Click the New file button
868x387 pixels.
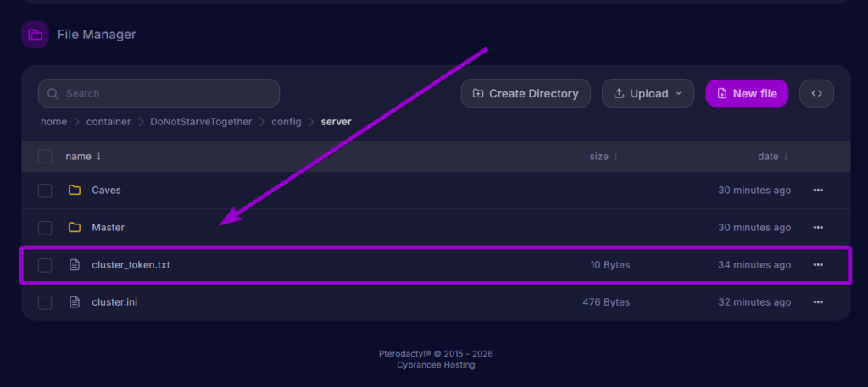coord(747,93)
